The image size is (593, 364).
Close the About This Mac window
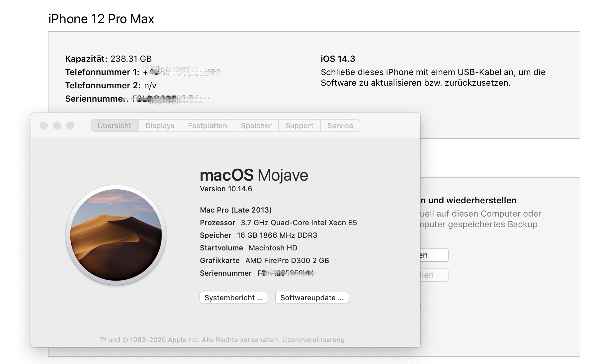(x=44, y=126)
